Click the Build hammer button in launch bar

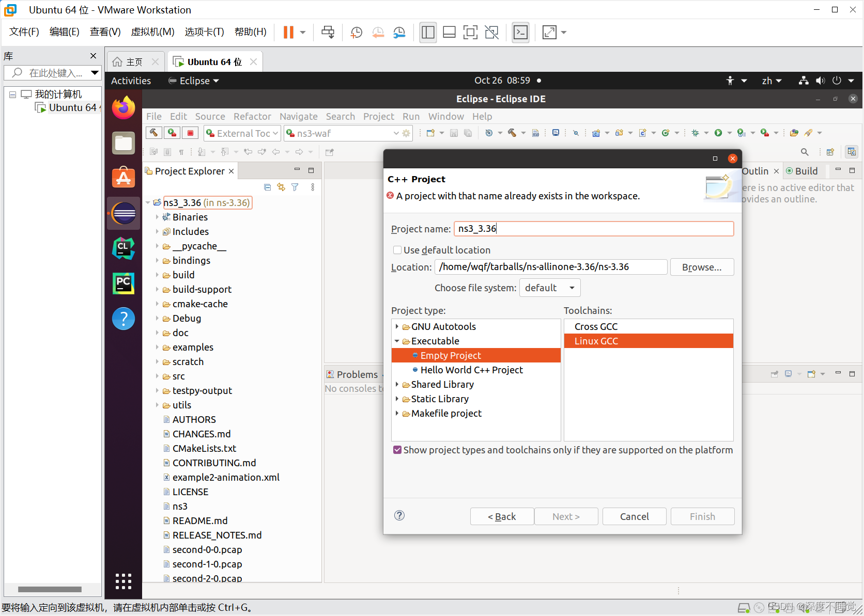[153, 133]
